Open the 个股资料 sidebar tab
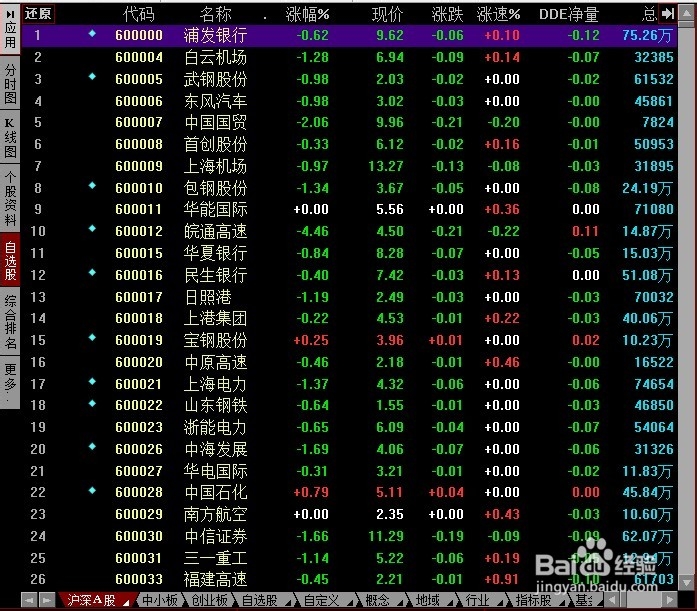697x611 pixels. (10, 199)
